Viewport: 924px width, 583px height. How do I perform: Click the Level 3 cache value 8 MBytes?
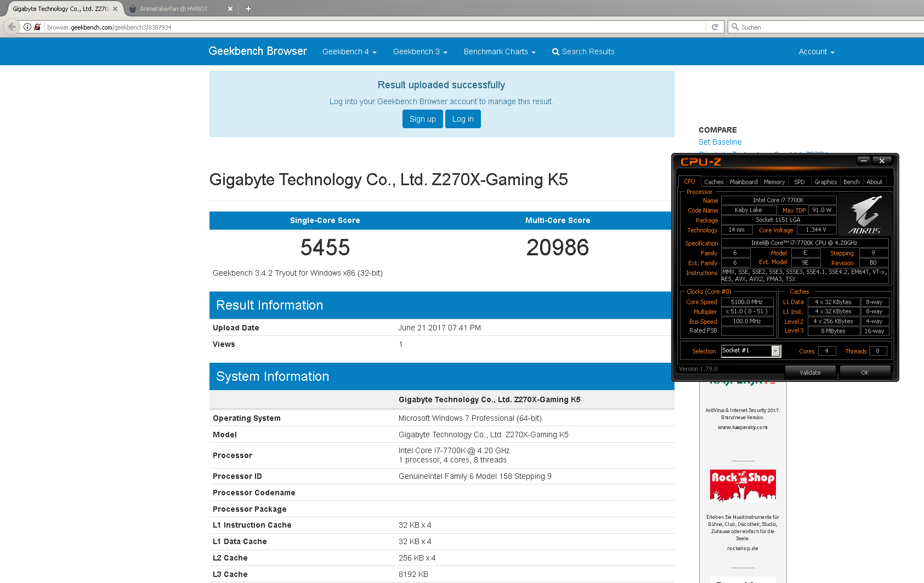pos(833,331)
